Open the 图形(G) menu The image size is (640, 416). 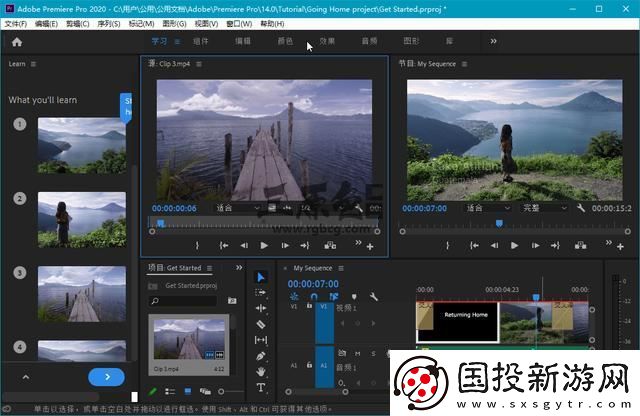coord(174,22)
